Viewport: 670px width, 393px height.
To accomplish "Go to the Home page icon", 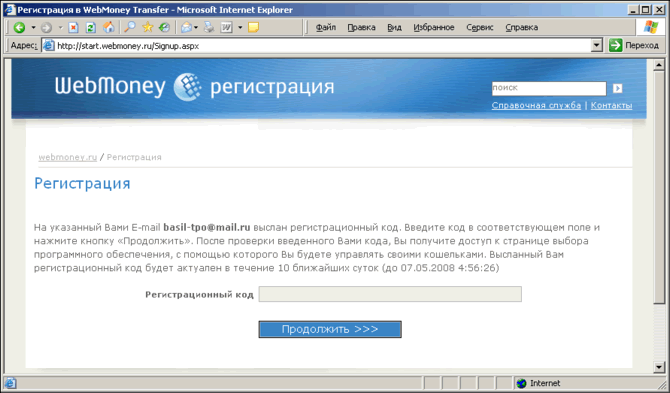I will (109, 27).
